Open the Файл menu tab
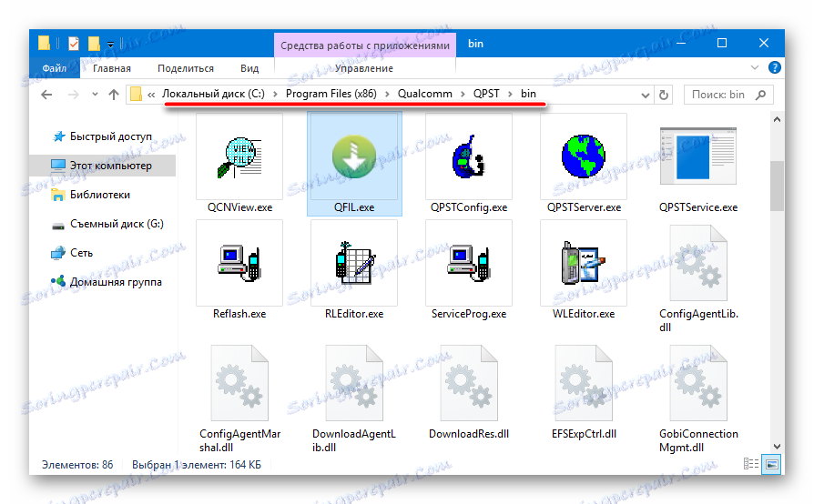Viewport: 814px width, 504px height. click(54, 68)
